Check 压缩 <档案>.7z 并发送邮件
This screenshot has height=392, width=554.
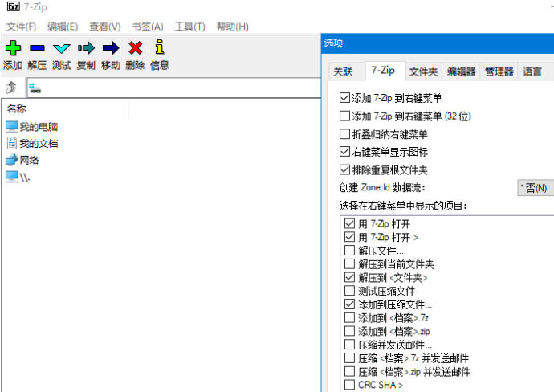pyautogui.click(x=349, y=357)
